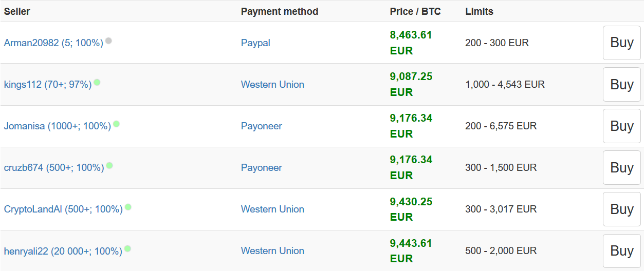Click Buy for the kings112 offer
The height and width of the screenshot is (271, 644).
pyautogui.click(x=622, y=85)
